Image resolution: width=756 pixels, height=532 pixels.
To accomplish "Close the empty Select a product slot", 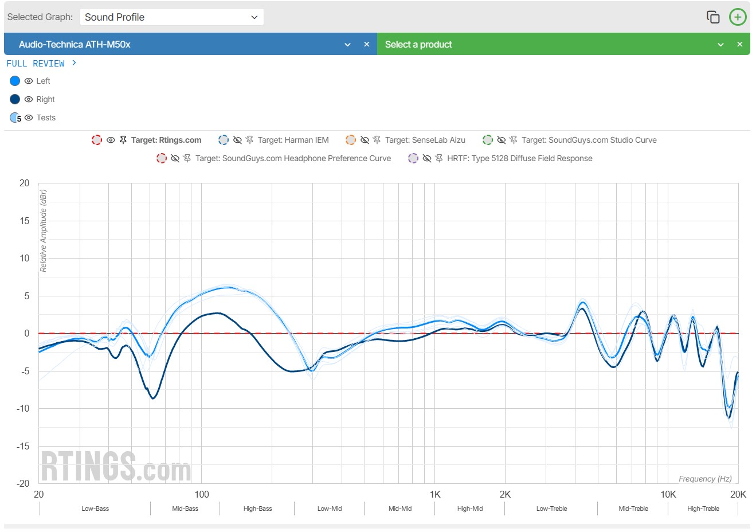I will pyautogui.click(x=739, y=44).
